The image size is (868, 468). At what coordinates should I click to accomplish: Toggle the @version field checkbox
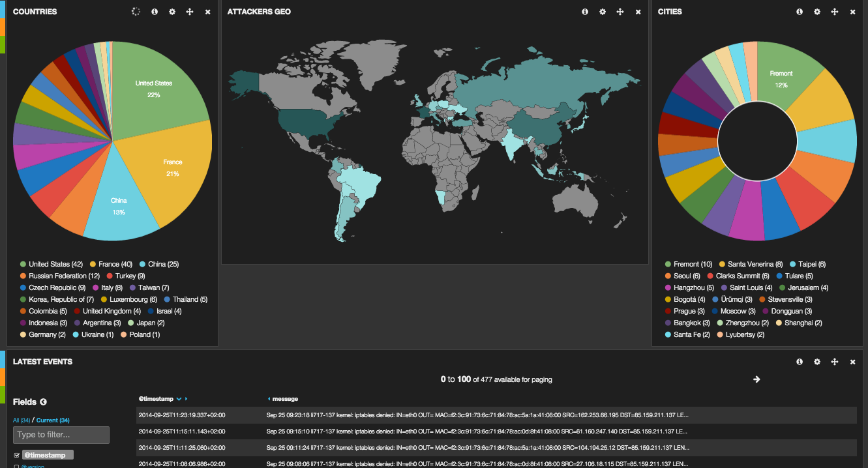(x=17, y=466)
